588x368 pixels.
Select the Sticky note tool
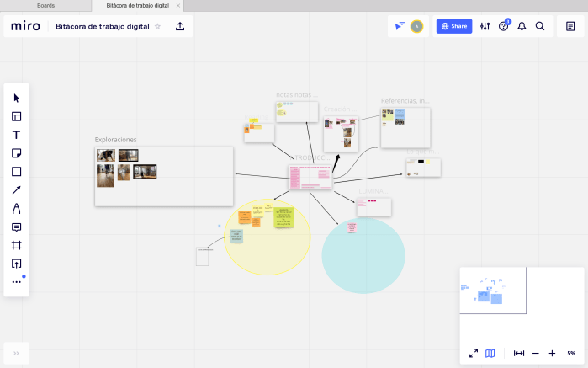[17, 153]
